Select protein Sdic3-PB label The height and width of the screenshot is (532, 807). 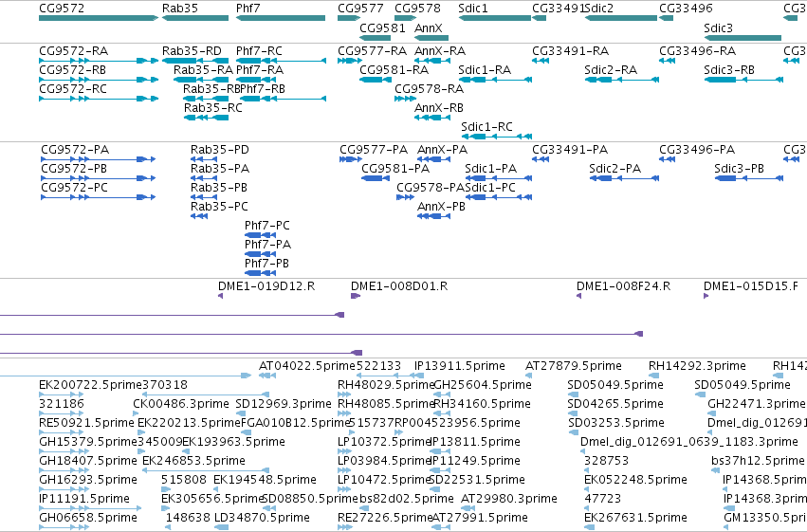739,169
